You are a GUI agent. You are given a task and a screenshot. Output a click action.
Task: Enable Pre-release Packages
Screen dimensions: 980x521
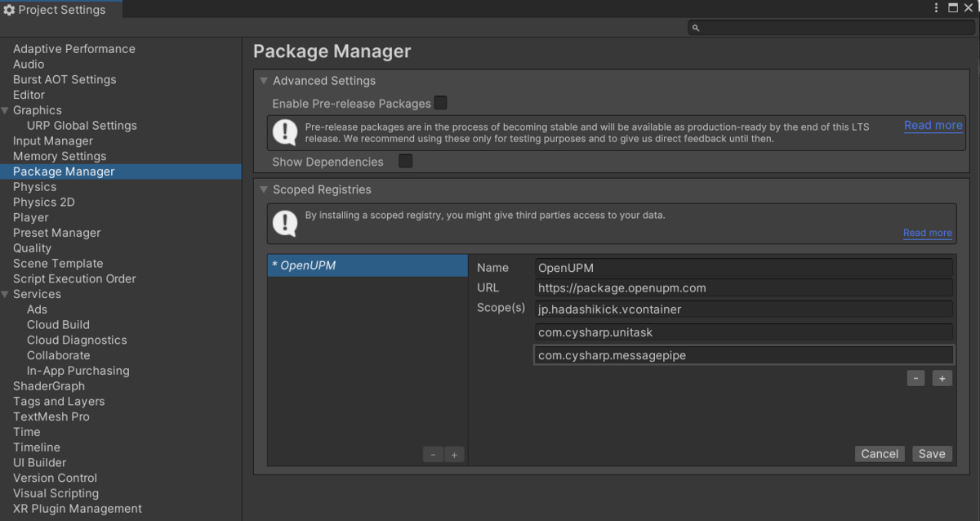[439, 103]
